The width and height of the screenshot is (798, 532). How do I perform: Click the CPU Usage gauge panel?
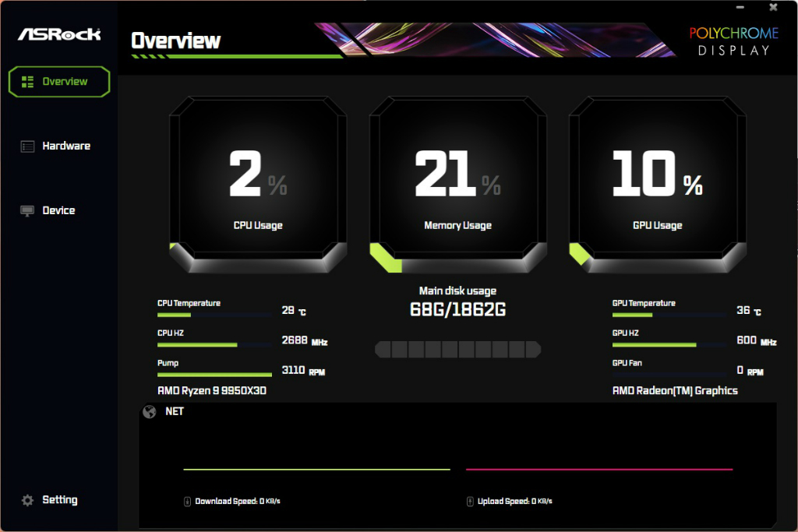[x=258, y=185]
